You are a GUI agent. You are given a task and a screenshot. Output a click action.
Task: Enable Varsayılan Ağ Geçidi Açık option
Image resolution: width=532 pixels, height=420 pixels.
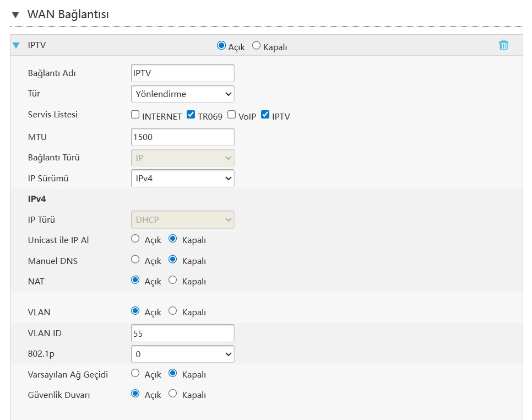tap(135, 373)
